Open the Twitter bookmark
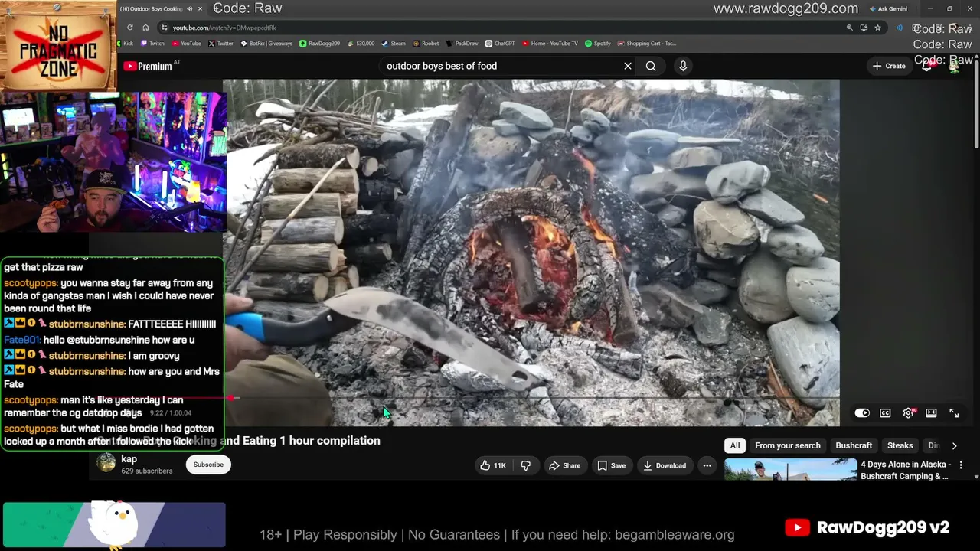Viewport: 980px width, 551px height. pos(220,44)
